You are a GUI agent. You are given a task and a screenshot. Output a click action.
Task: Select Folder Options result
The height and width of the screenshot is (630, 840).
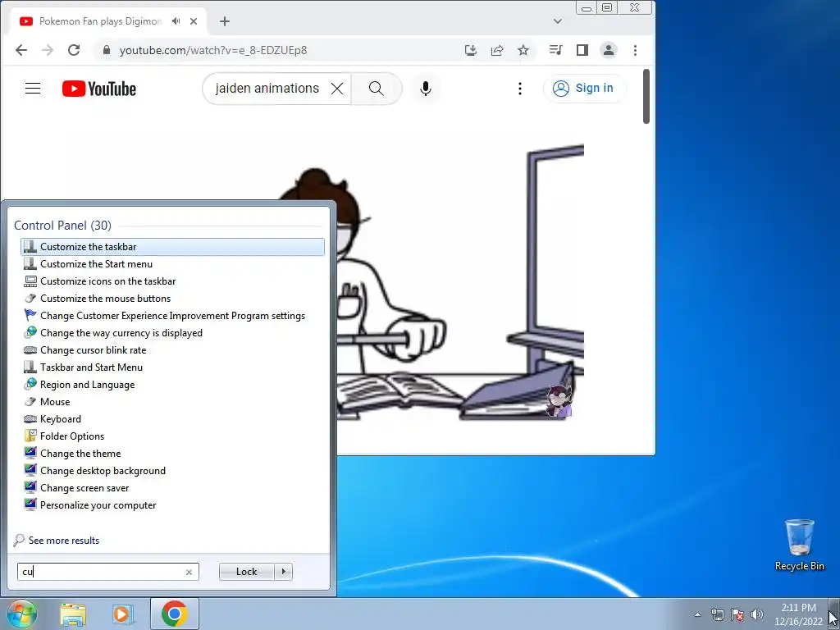pyautogui.click(x=172, y=436)
